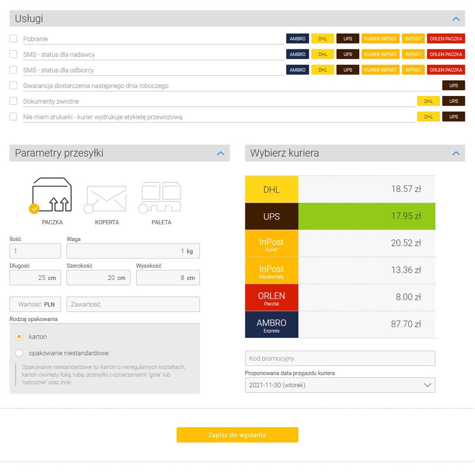The width and height of the screenshot is (475, 476).
Task: Choose the DHL courier at 18.57 zł
Action: [x=340, y=189]
